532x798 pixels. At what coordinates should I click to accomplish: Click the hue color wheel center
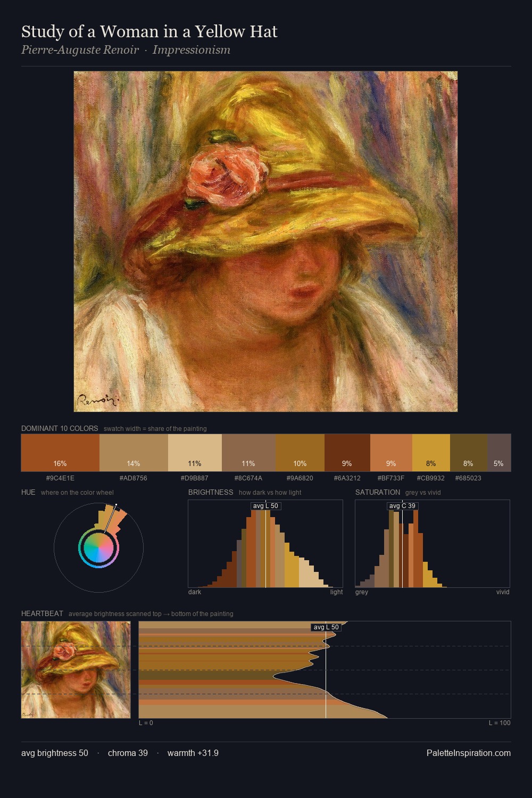pyautogui.click(x=98, y=547)
